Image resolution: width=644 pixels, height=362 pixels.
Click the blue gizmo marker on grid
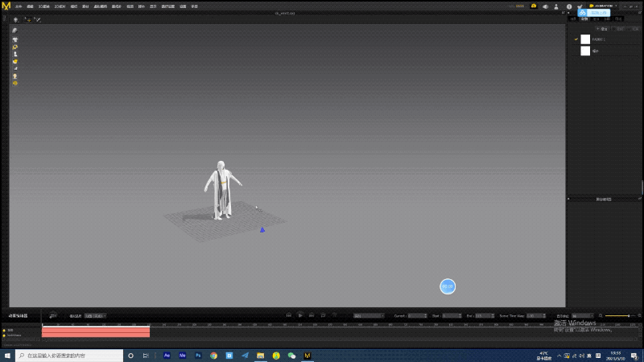pos(262,230)
